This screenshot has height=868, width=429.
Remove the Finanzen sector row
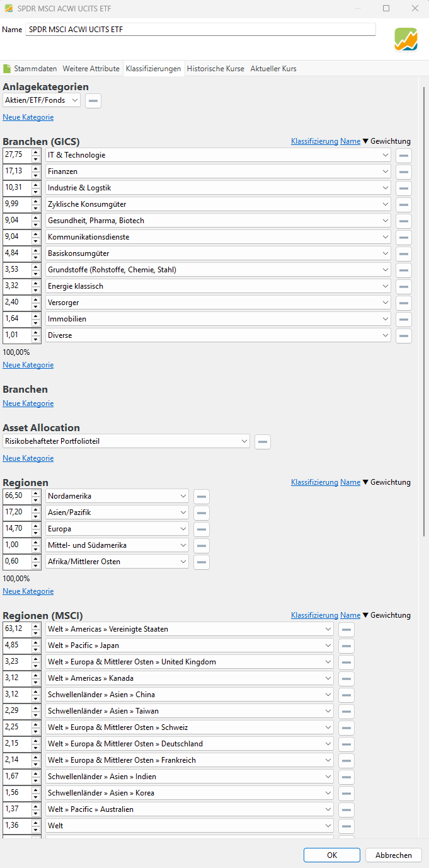pos(404,171)
